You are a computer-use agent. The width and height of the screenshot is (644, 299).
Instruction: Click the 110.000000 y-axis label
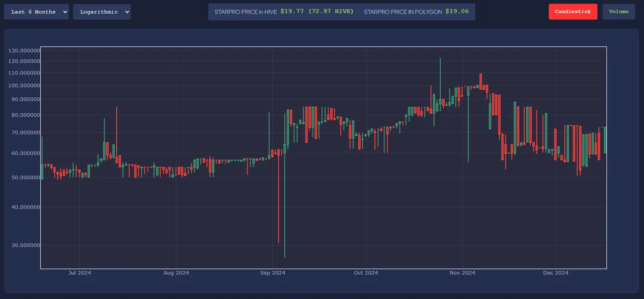(x=24, y=73)
